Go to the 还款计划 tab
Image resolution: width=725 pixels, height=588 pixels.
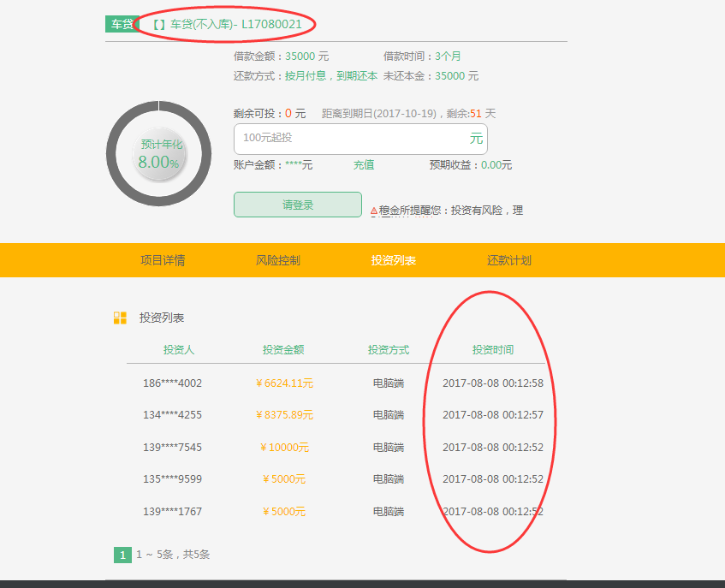tap(509, 260)
